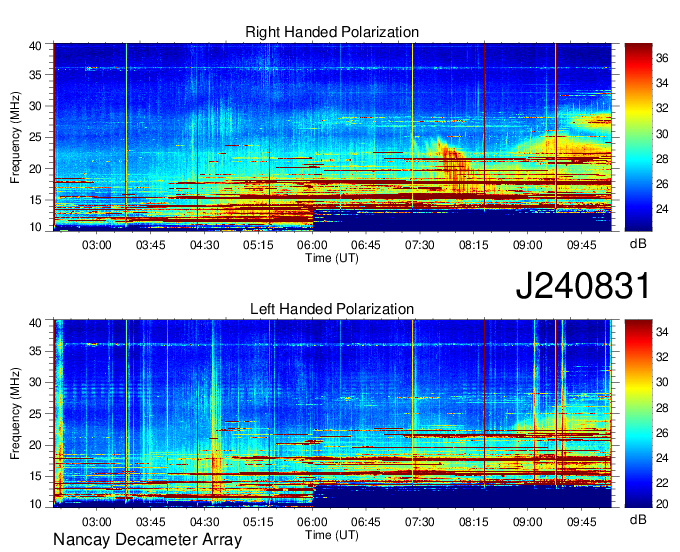Click the 40 MHz tick on Left Handed plot

(x=35, y=323)
